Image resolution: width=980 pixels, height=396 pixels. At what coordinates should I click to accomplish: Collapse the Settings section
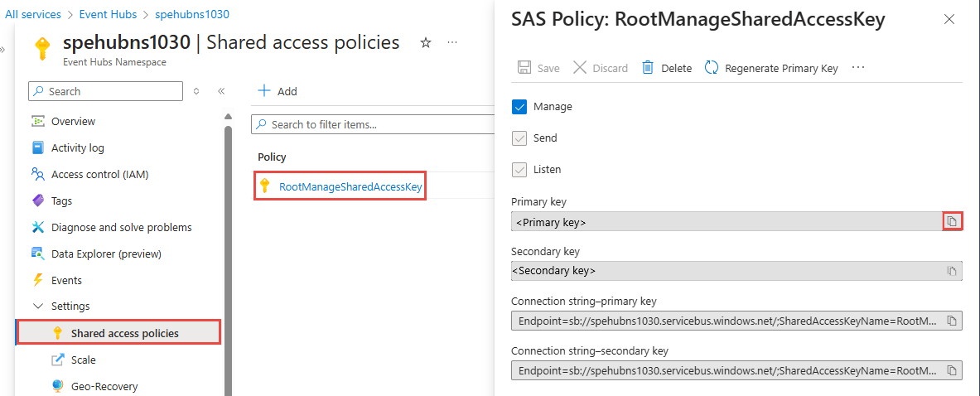click(x=37, y=307)
